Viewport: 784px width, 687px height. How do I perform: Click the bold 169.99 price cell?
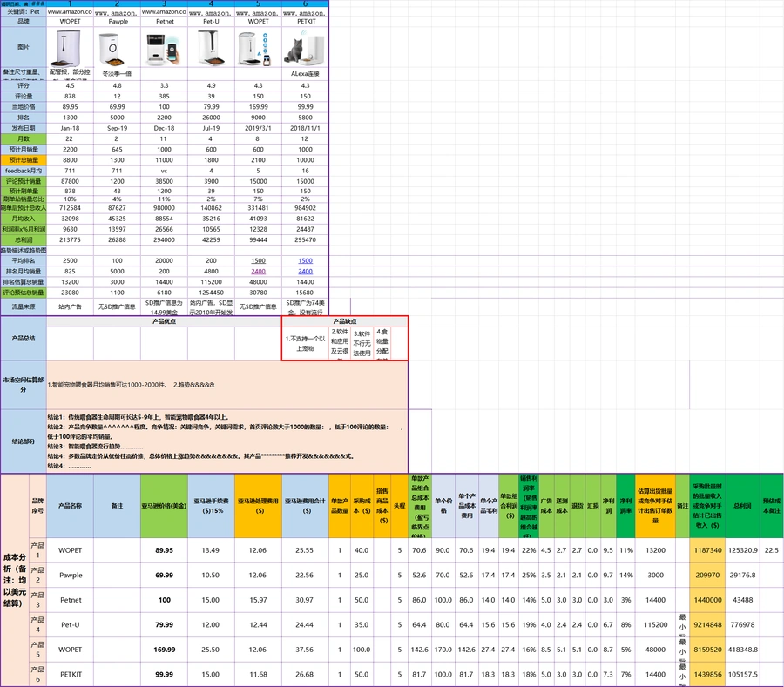(x=165, y=650)
